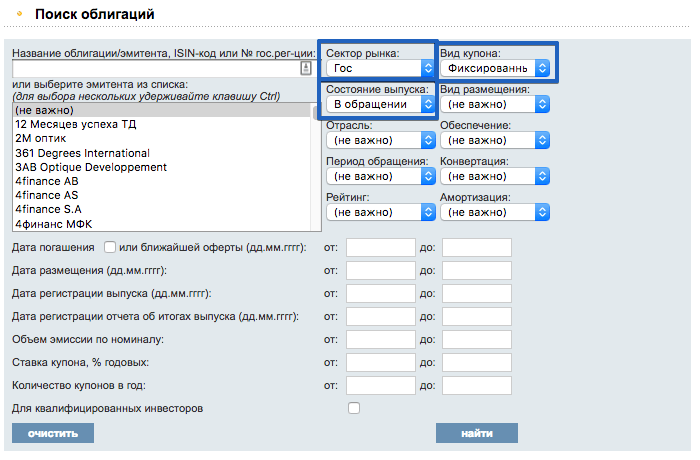Expand the Отрасль dropdown

(380, 140)
